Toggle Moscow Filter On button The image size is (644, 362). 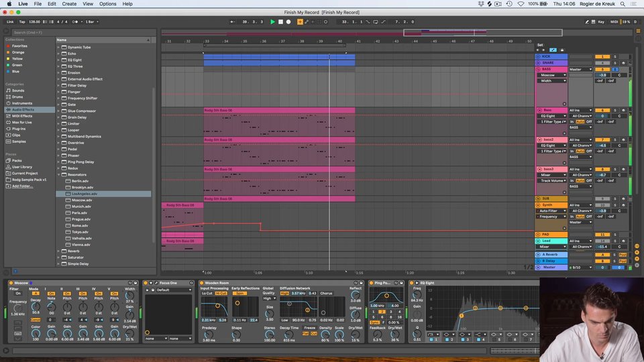(17, 294)
